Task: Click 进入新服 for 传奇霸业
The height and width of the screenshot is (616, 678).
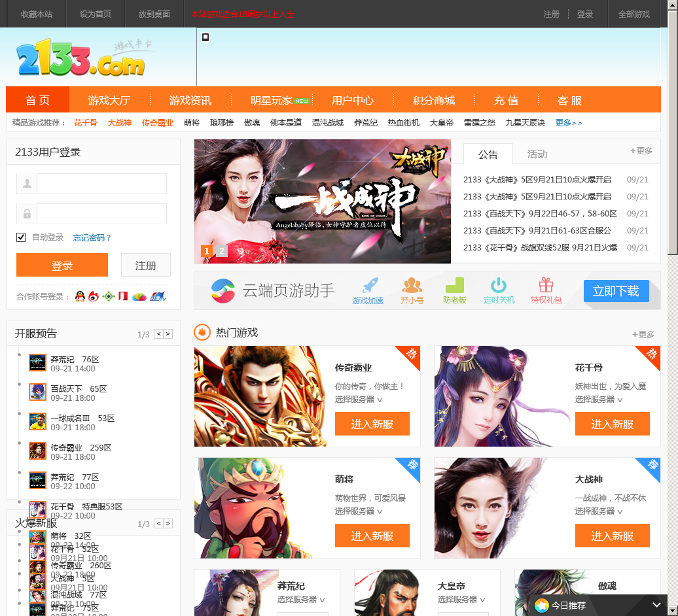Action: [372, 424]
